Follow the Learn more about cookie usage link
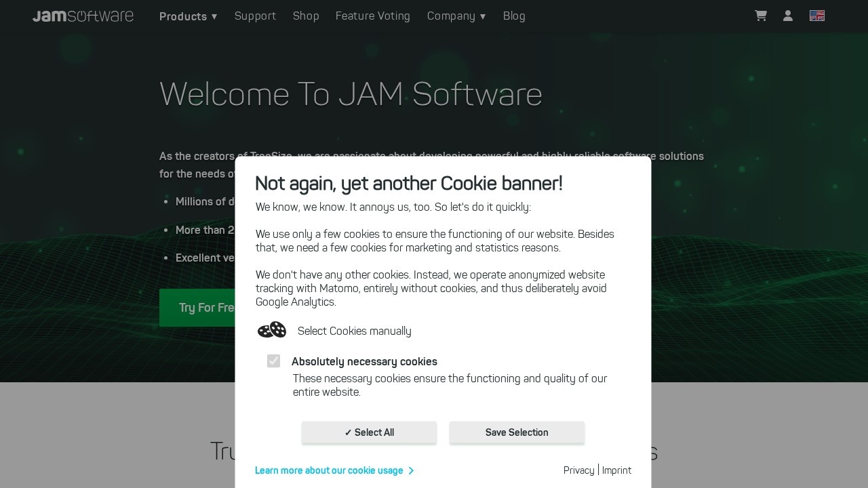 coord(334,470)
